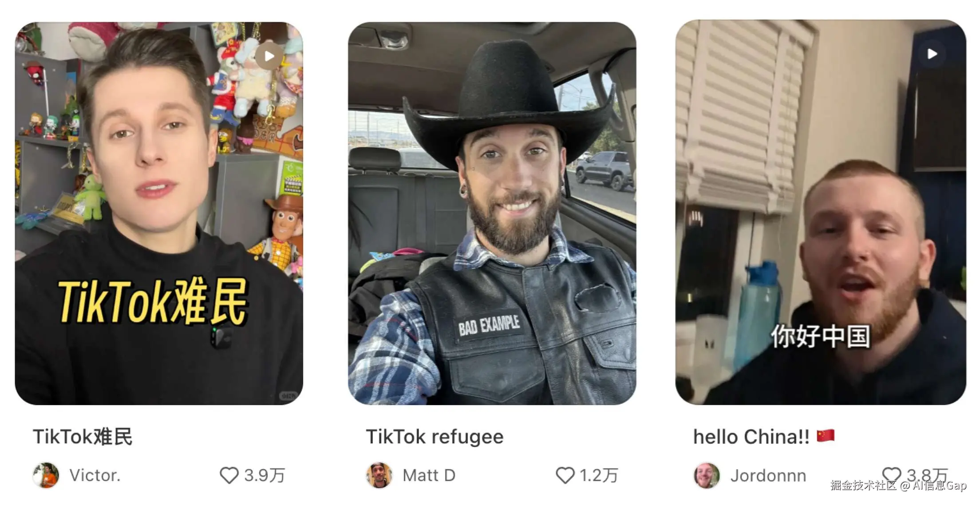Open the thumbnail captioned 你好中国
Screen dimensions: 980x505
821,212
